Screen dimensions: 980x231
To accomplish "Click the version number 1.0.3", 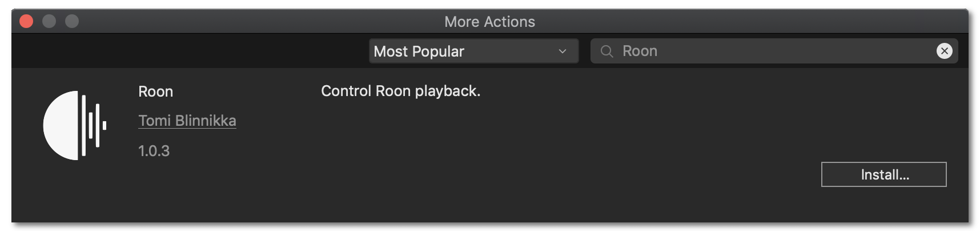I will click(x=154, y=151).
